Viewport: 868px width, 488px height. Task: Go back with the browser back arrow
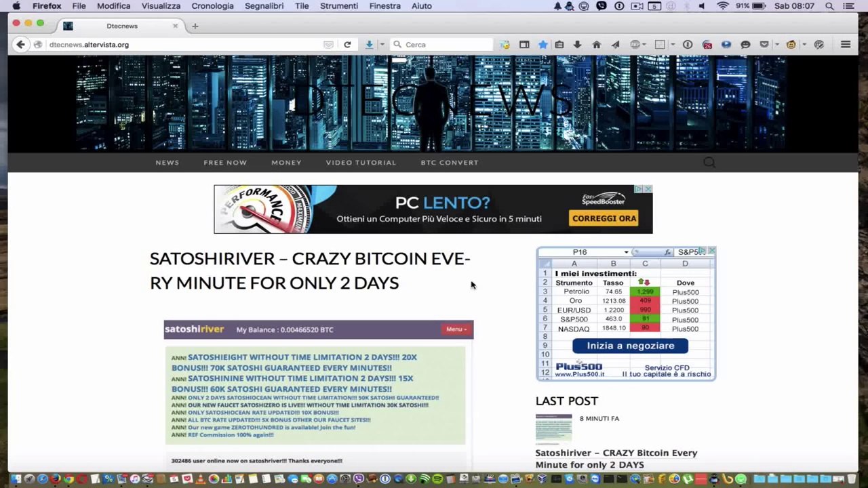pos(20,45)
